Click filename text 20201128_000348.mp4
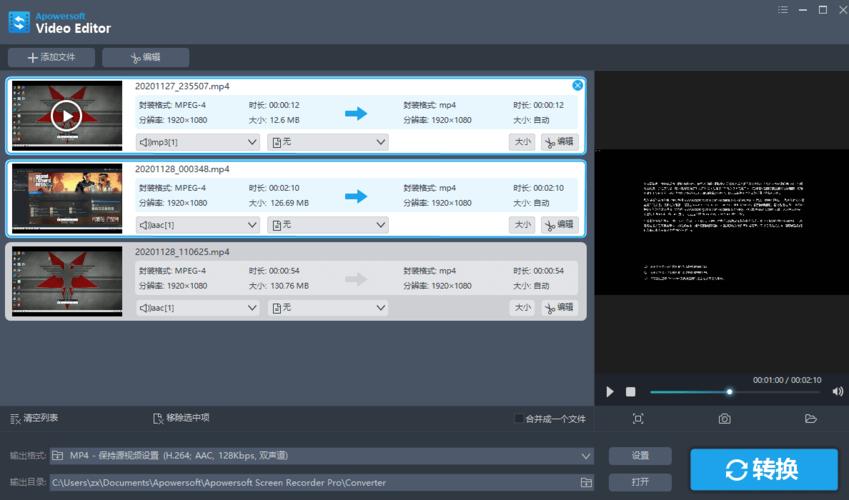849x500 pixels. pyautogui.click(x=182, y=169)
